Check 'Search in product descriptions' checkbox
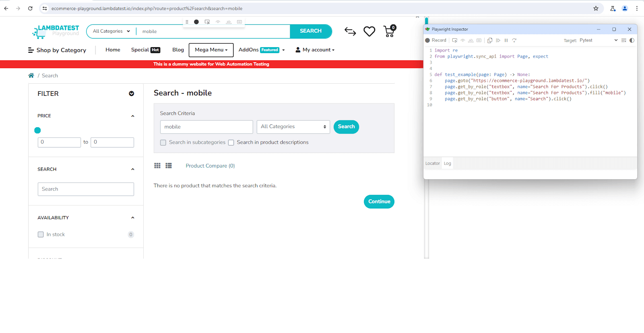Image resolution: width=644 pixels, height=333 pixels. pyautogui.click(x=231, y=143)
